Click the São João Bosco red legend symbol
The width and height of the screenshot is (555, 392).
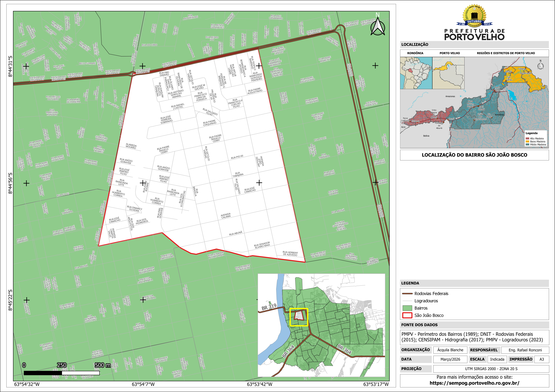[407, 315]
